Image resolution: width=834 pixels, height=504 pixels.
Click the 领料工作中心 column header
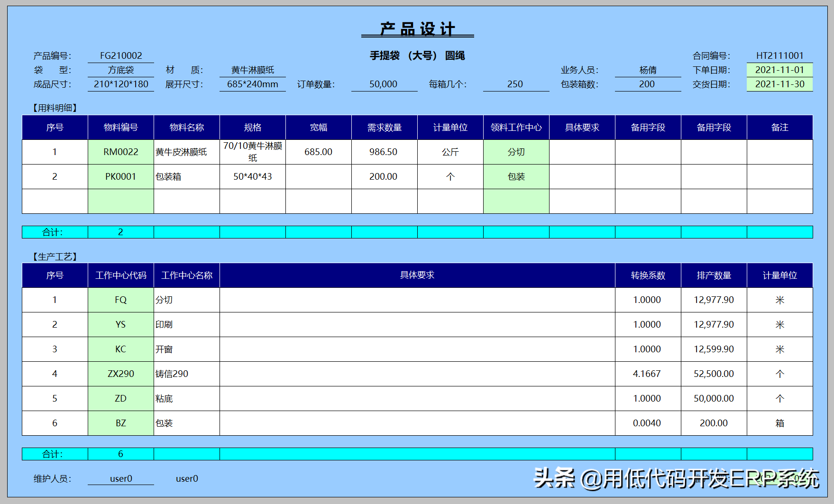click(x=516, y=128)
